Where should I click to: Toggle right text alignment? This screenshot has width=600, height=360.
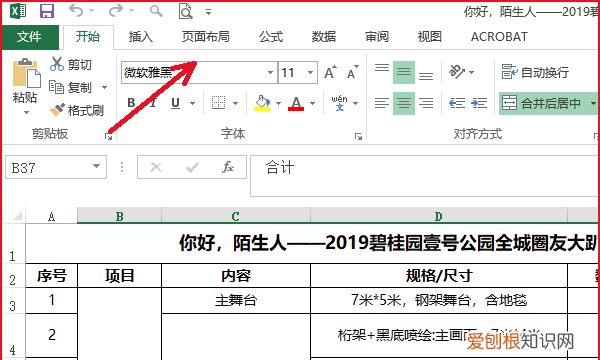426,103
